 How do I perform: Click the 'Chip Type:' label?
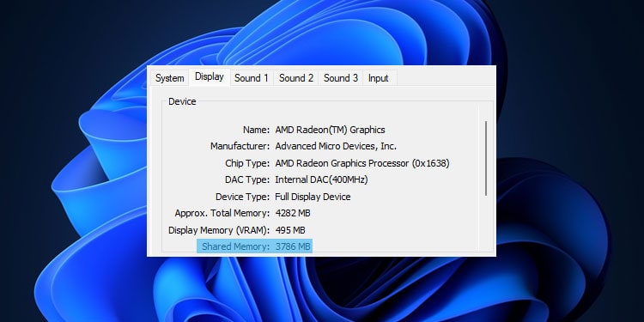click(247, 163)
